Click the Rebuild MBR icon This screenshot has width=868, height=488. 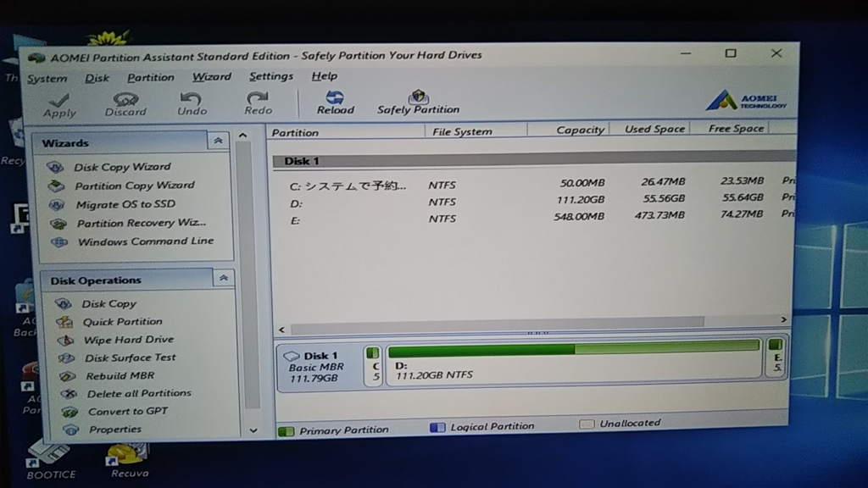pyautogui.click(x=68, y=376)
